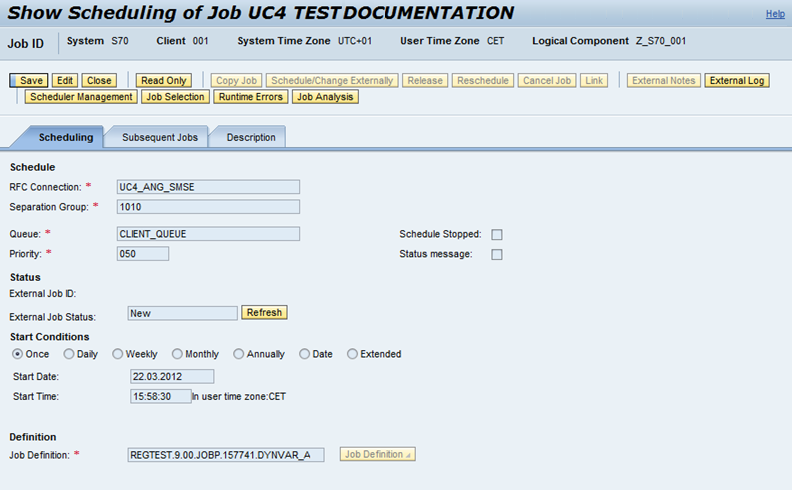Screen dimensions: 792x490
Task: Open the Help link
Action: tap(775, 14)
